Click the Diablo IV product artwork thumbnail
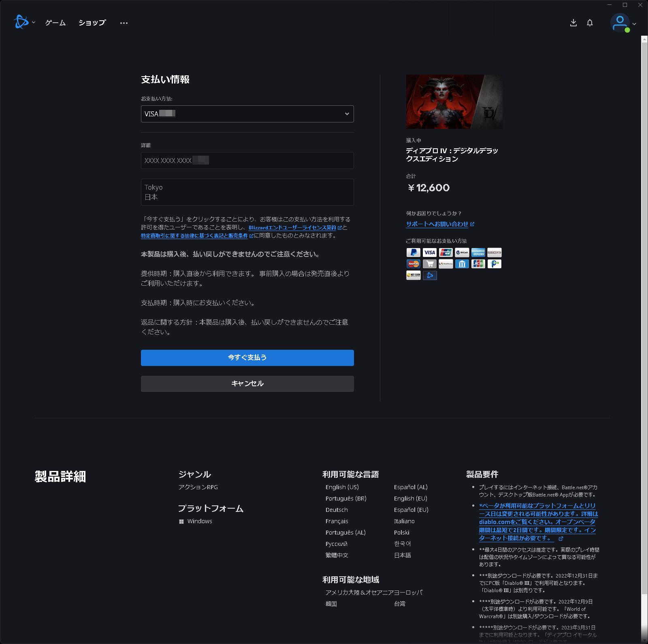Screen dimensions: 648x644 click(x=454, y=102)
